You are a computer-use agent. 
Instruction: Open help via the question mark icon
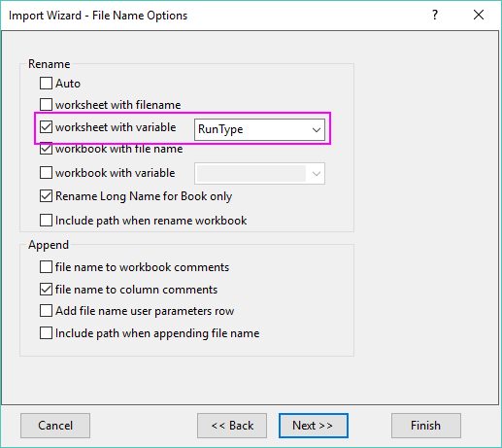coord(435,15)
